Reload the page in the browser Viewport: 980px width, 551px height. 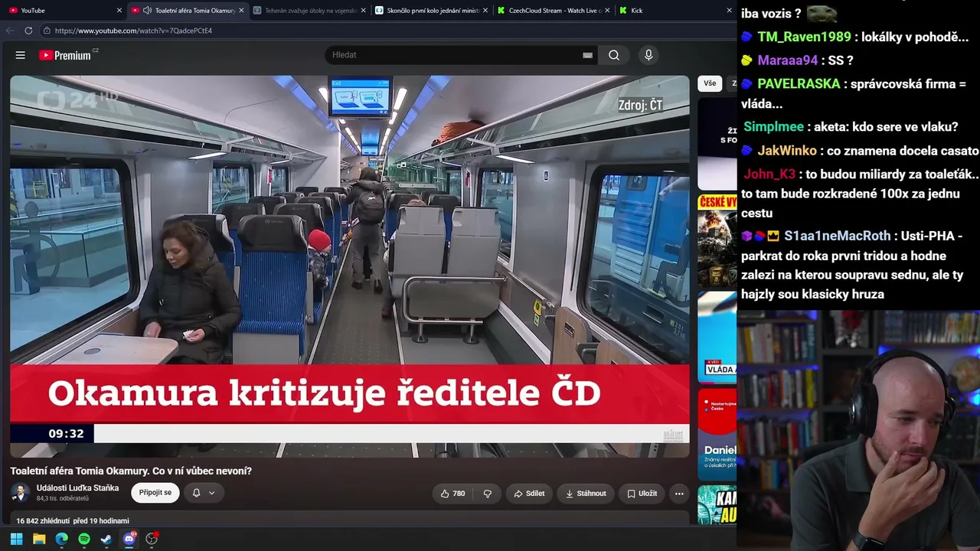pyautogui.click(x=28, y=31)
